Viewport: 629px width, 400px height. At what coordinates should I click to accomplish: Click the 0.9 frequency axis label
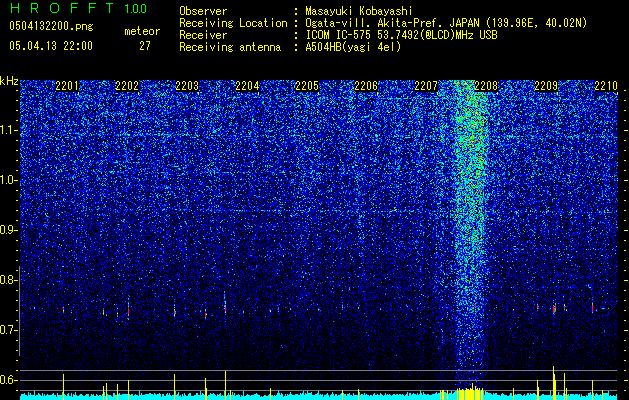(x=9, y=230)
